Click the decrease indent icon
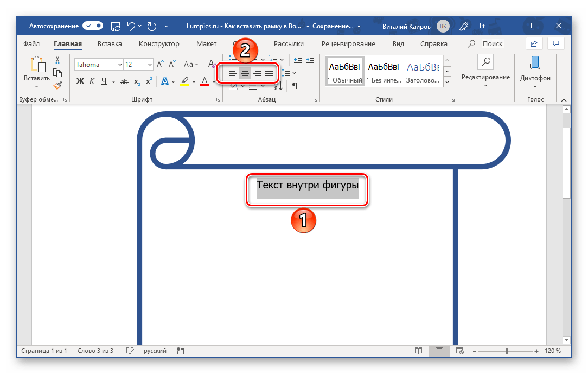Image resolution: width=588 pixels, height=374 pixels. tap(298, 59)
